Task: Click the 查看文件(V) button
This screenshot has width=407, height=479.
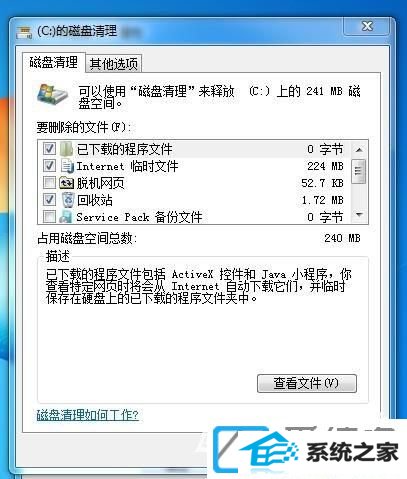Action: 307,383
